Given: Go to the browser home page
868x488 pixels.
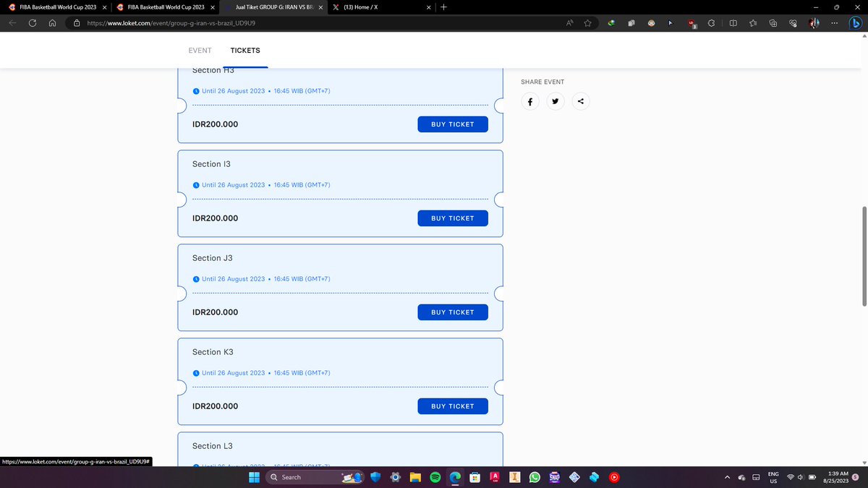Looking at the screenshot, I should 53,22.
